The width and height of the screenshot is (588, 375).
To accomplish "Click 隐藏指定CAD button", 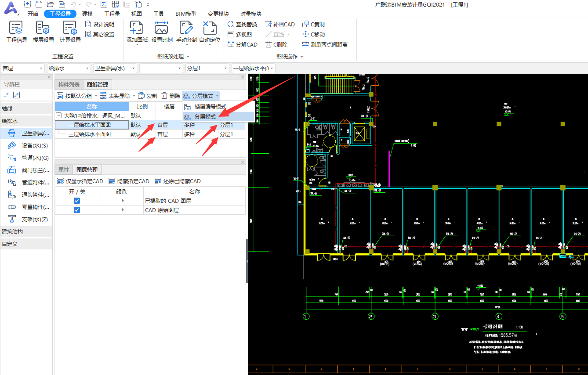I will tap(129, 181).
